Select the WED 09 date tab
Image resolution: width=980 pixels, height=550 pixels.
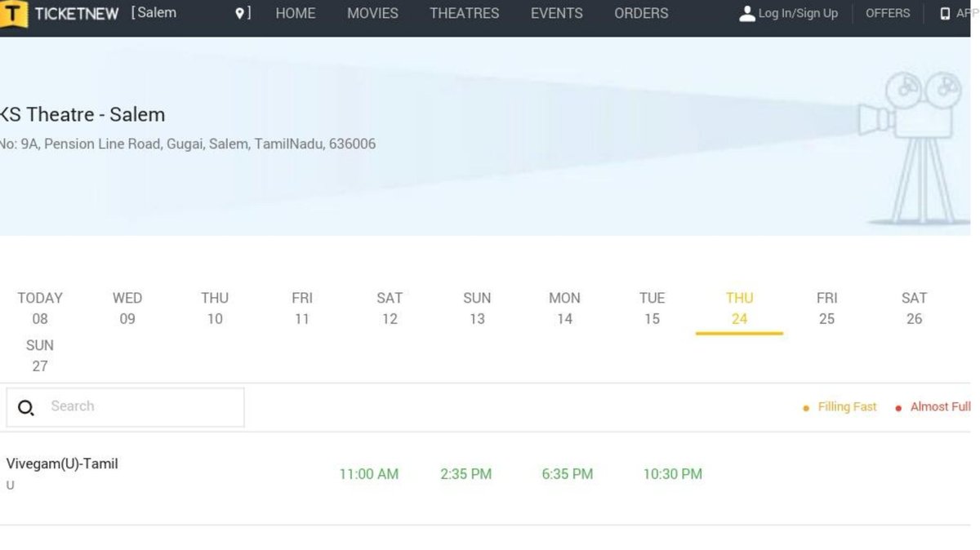[x=127, y=308]
